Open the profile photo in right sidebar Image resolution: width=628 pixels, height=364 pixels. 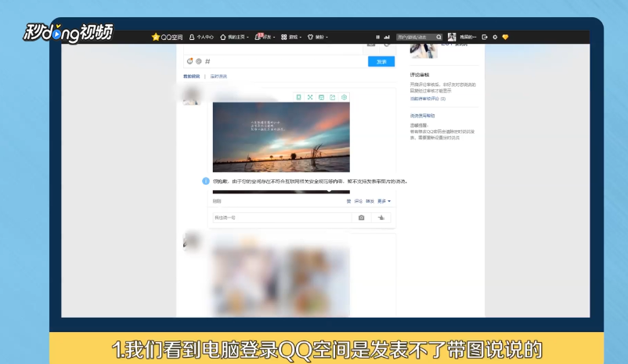point(424,51)
